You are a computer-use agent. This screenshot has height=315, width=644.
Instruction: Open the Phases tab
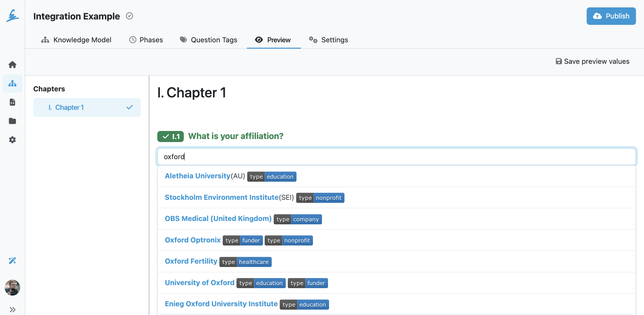pyautogui.click(x=151, y=40)
